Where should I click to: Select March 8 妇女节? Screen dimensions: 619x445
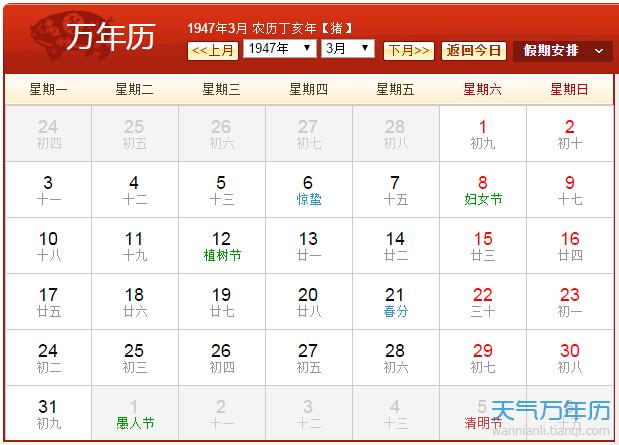point(483,190)
